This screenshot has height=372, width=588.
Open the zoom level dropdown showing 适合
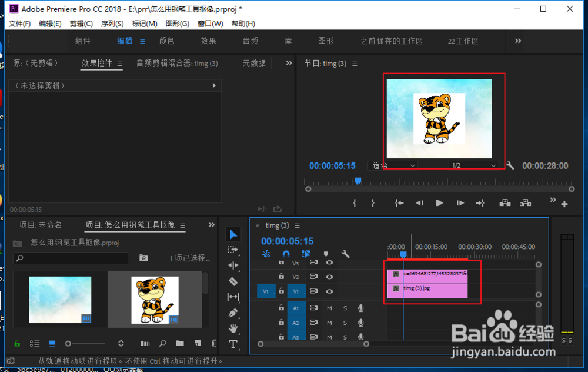pos(393,165)
